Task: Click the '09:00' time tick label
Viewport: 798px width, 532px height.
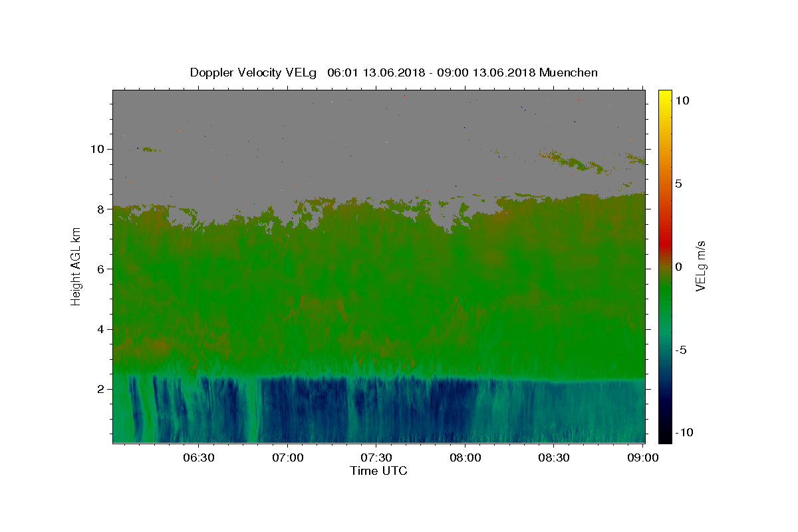Action: [643, 458]
